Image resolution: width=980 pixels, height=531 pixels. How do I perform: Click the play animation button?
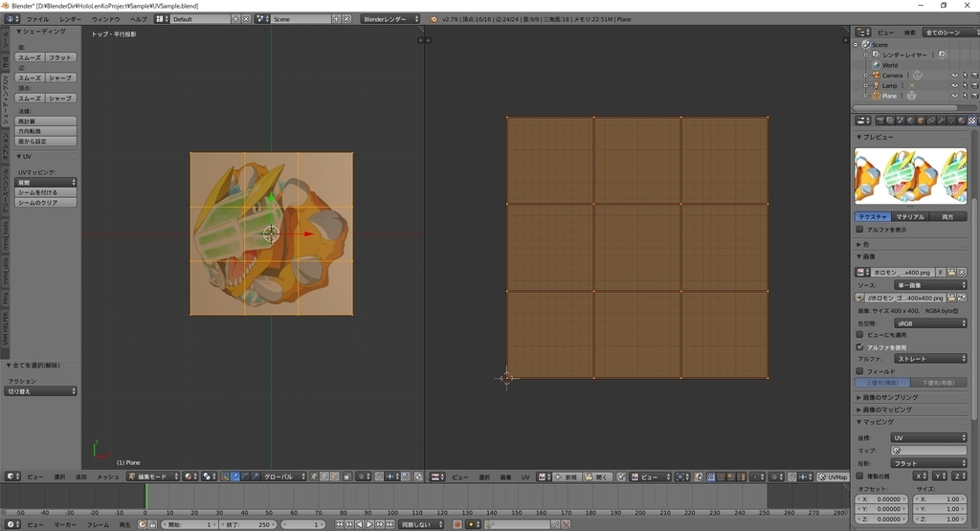tap(369, 524)
